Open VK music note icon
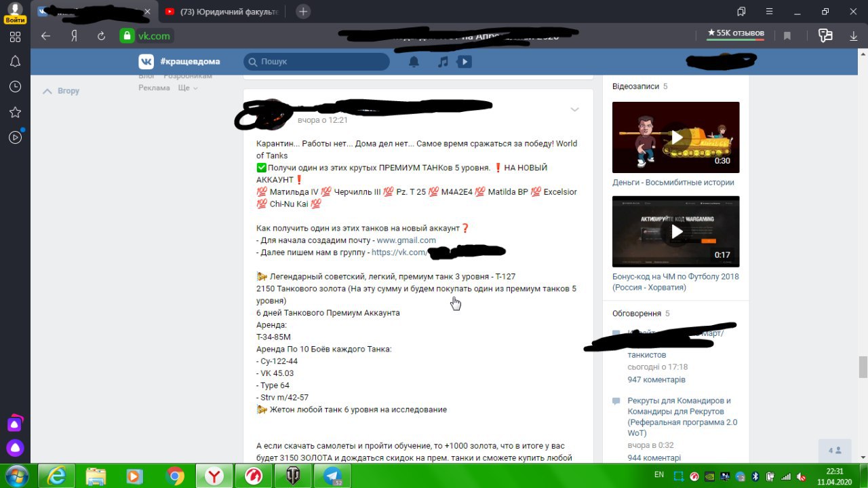The width and height of the screenshot is (868, 488). (443, 62)
